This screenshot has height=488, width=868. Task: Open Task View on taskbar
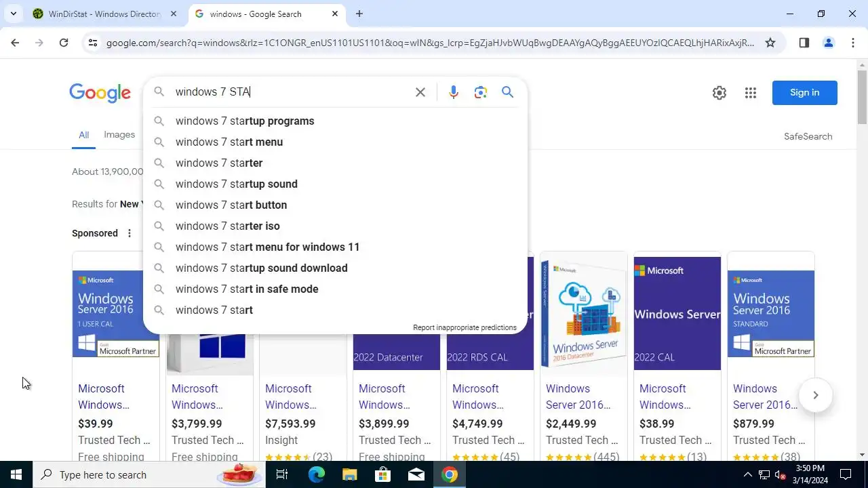click(x=282, y=474)
